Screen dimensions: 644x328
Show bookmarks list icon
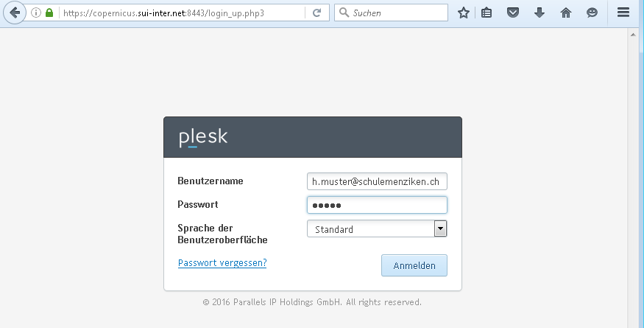486,13
